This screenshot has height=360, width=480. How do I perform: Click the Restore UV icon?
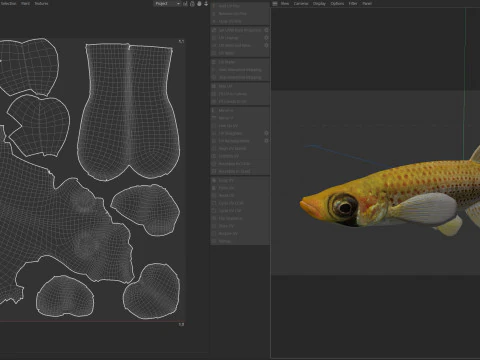[x=214, y=234]
